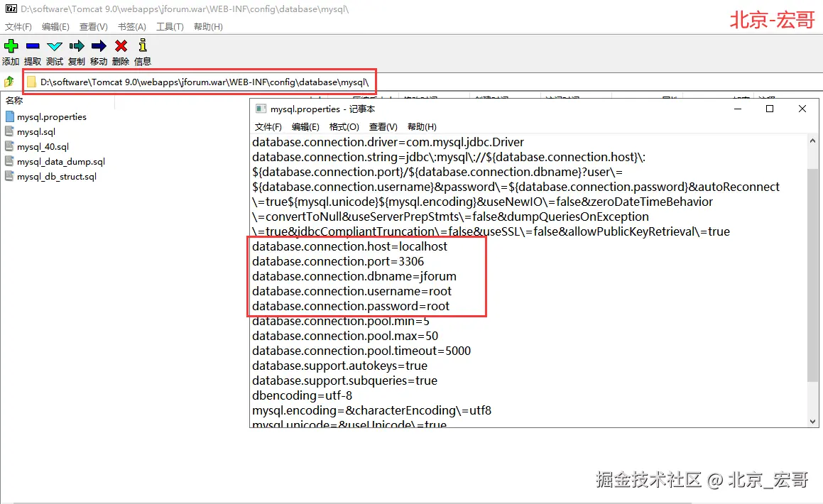The width and height of the screenshot is (823, 504).
Task: Click the Copy (复制) toolbar icon
Action: point(77,46)
